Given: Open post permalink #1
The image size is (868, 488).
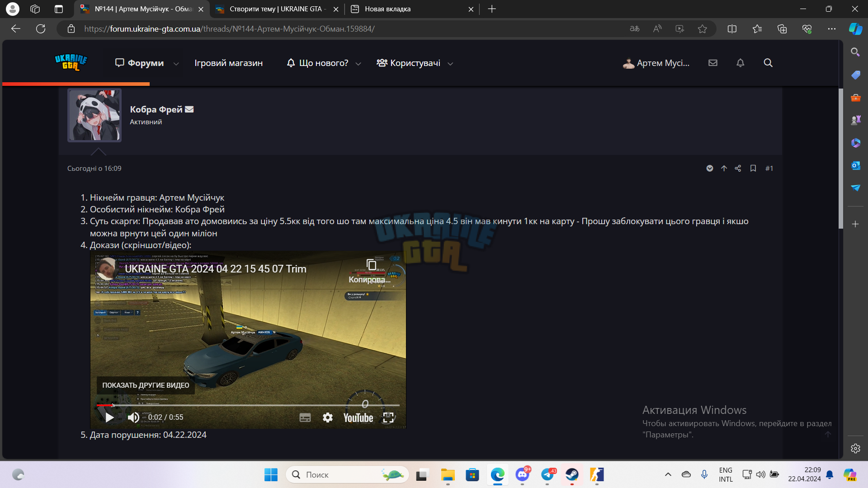Looking at the screenshot, I should click(769, 168).
